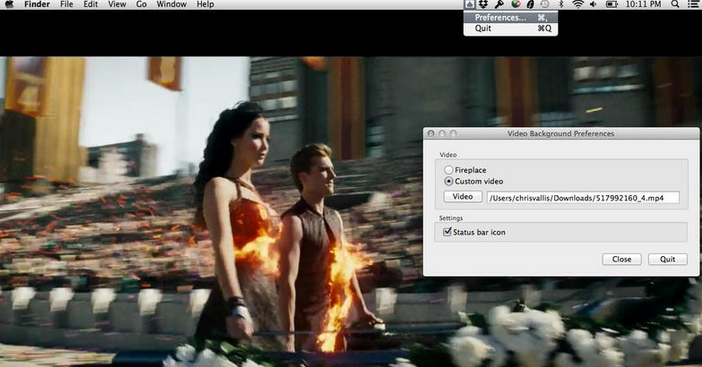Click the 10:11 PM clock
This screenshot has height=367, width=702.
tap(643, 4)
